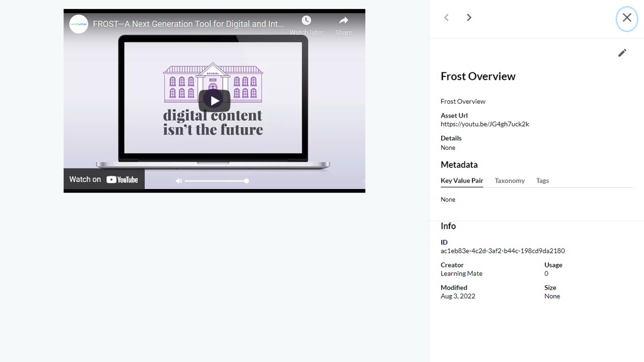Play the Frost Overview YouTube video
Image resolution: width=644 pixels, height=362 pixels.
214,101
